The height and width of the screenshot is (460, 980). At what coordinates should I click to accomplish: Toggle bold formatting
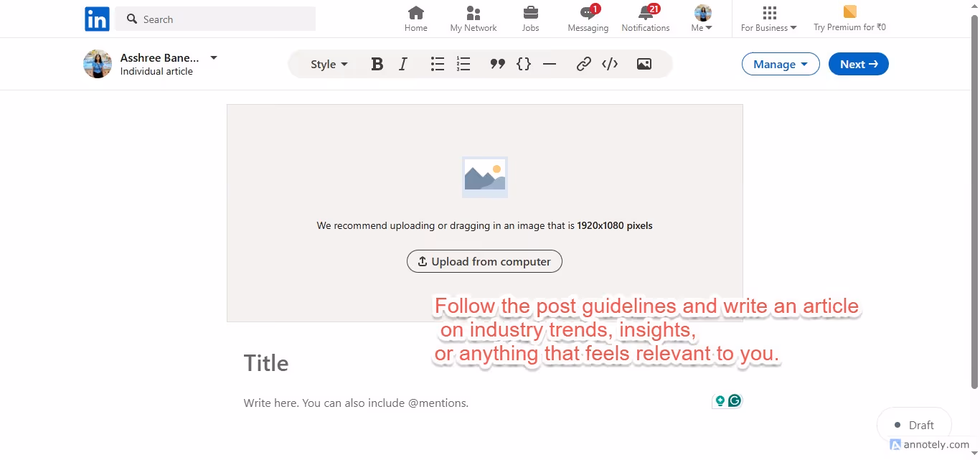tap(377, 64)
